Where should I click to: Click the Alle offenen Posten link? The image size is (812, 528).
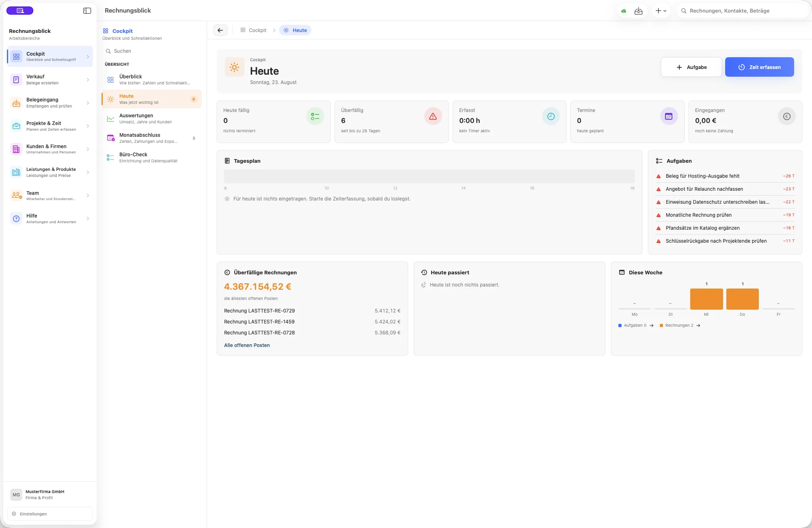click(x=247, y=345)
